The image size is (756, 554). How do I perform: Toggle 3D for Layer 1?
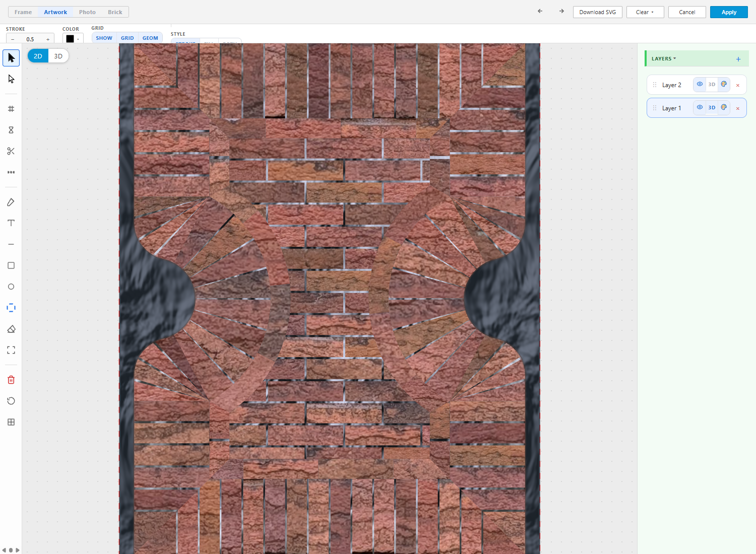pos(712,108)
